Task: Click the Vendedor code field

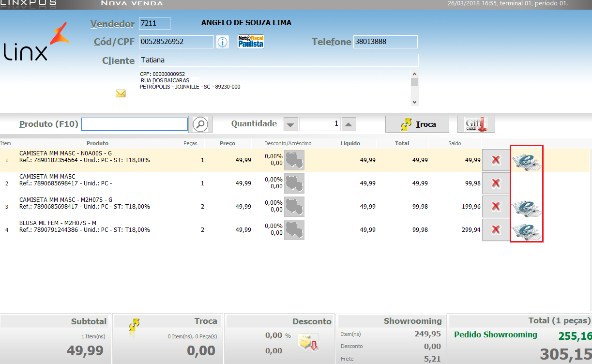Action: click(x=154, y=23)
